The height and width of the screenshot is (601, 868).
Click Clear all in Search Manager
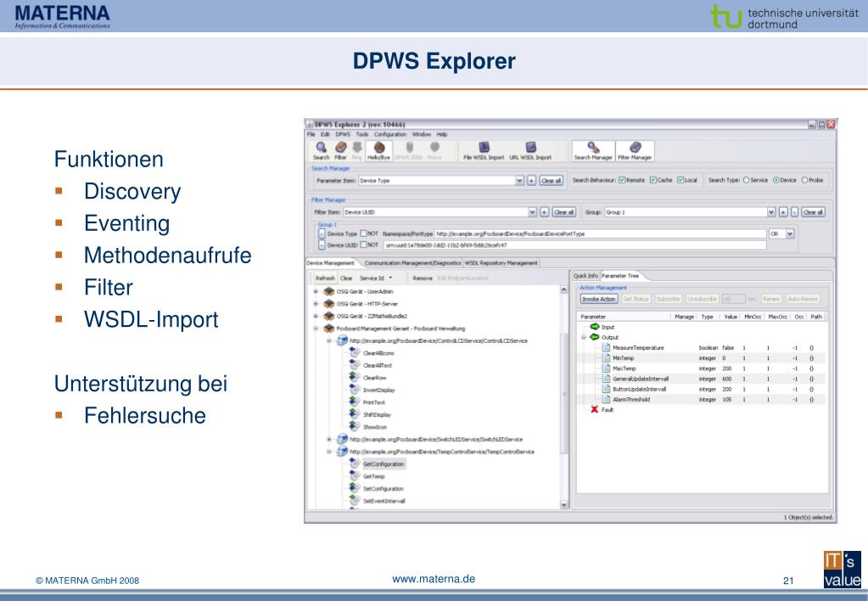(551, 181)
